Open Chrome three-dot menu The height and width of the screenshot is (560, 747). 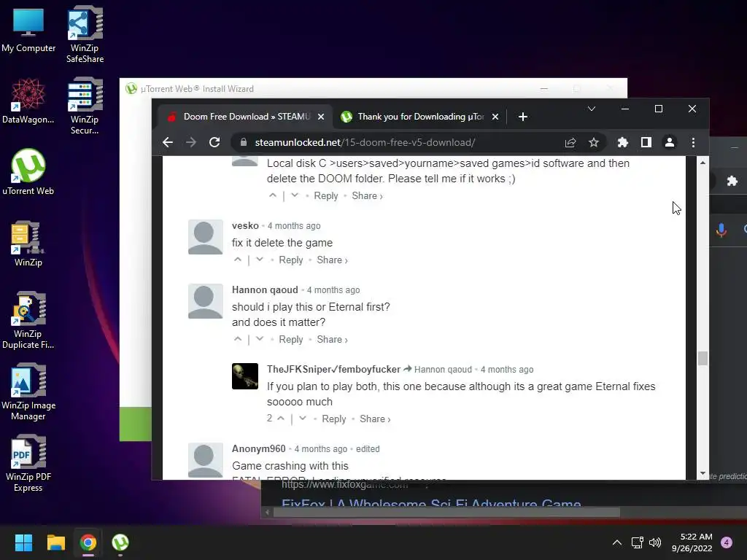click(x=693, y=142)
